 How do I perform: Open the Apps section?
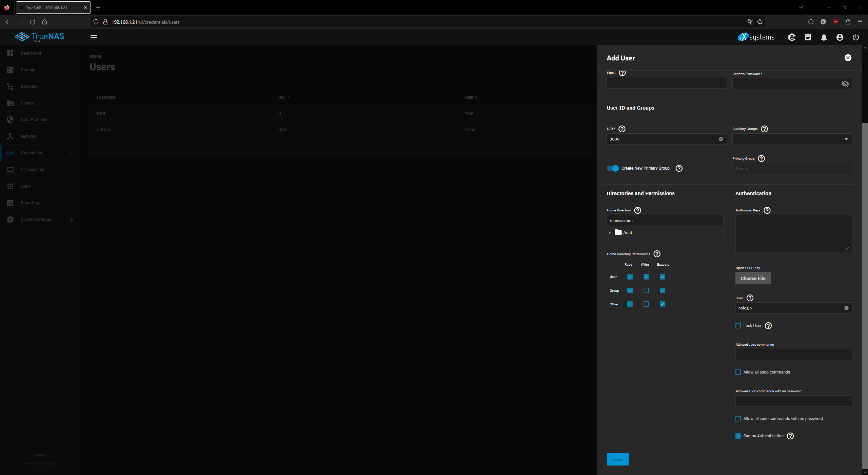click(x=25, y=186)
